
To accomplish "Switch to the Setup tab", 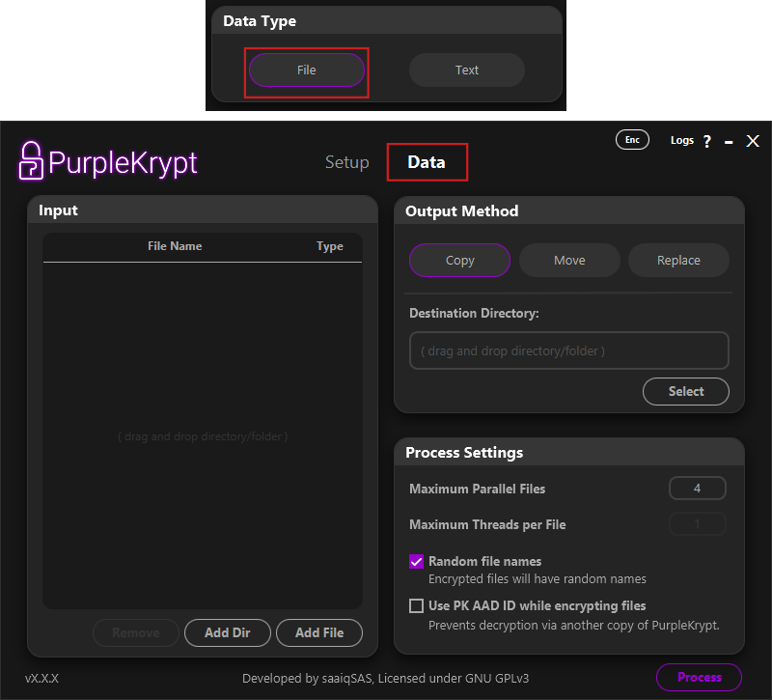I will click(346, 162).
